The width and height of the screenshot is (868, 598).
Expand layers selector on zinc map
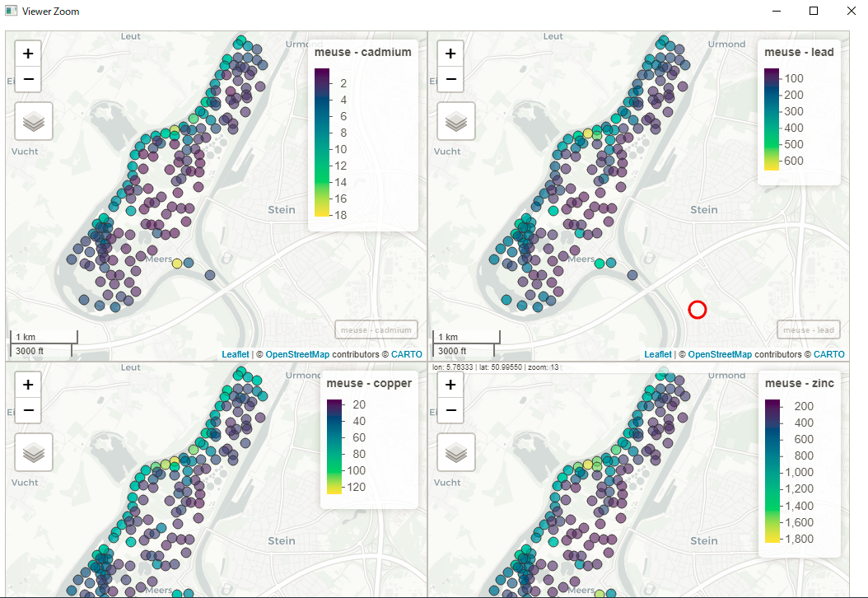455,452
